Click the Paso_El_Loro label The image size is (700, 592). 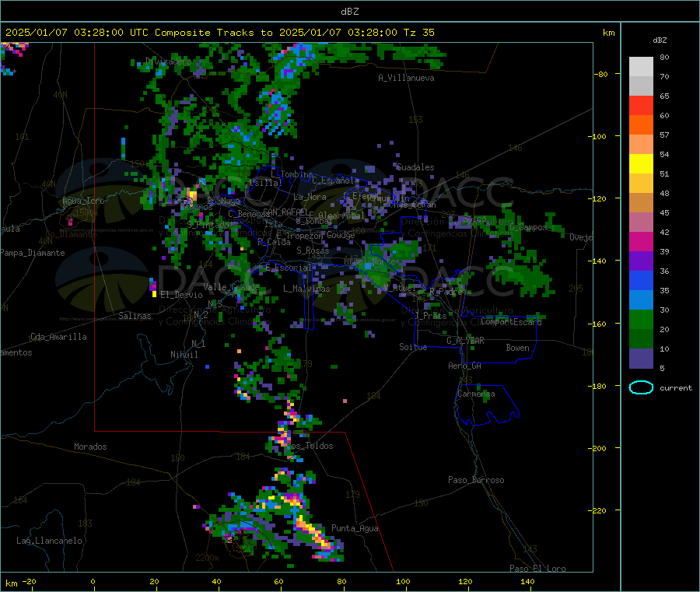click(x=537, y=569)
